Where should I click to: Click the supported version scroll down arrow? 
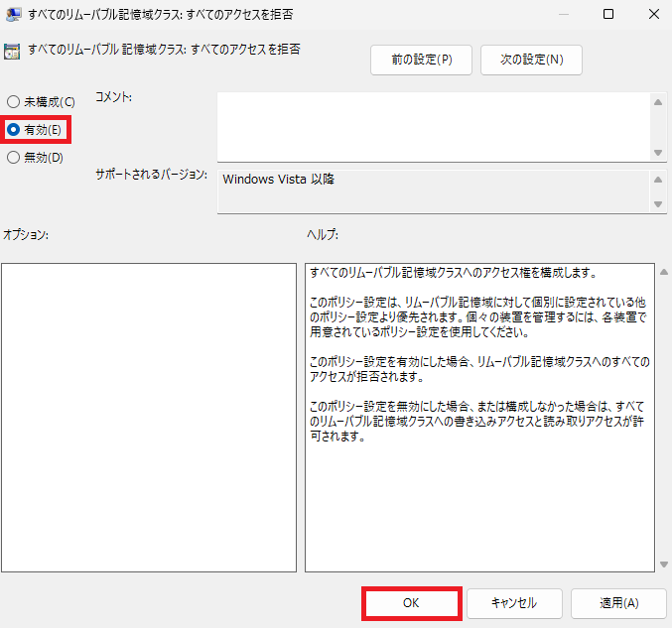tap(658, 204)
